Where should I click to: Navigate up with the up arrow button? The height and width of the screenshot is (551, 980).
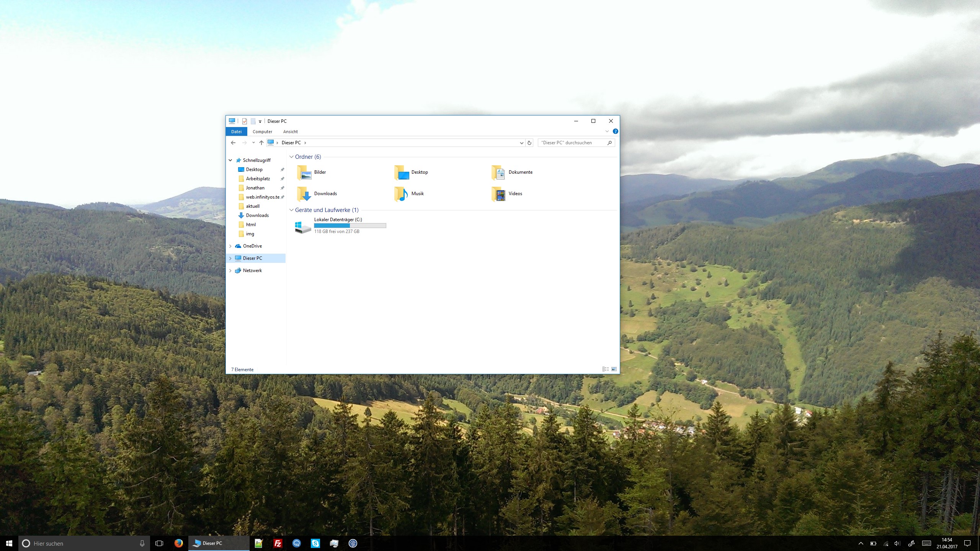tap(261, 142)
